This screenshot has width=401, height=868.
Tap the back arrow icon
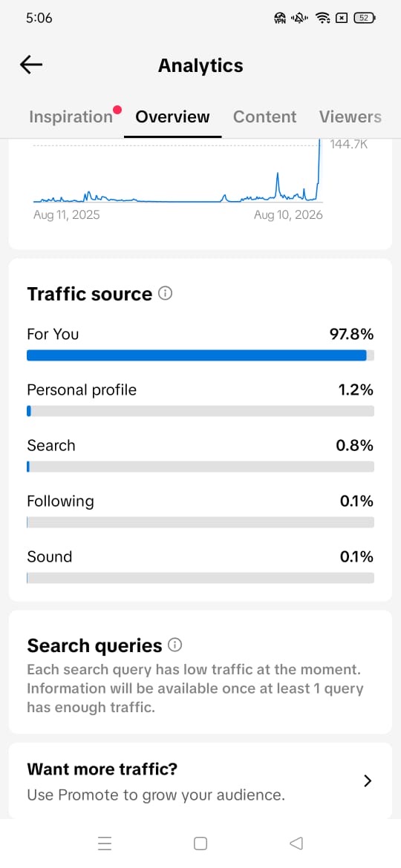click(x=31, y=65)
